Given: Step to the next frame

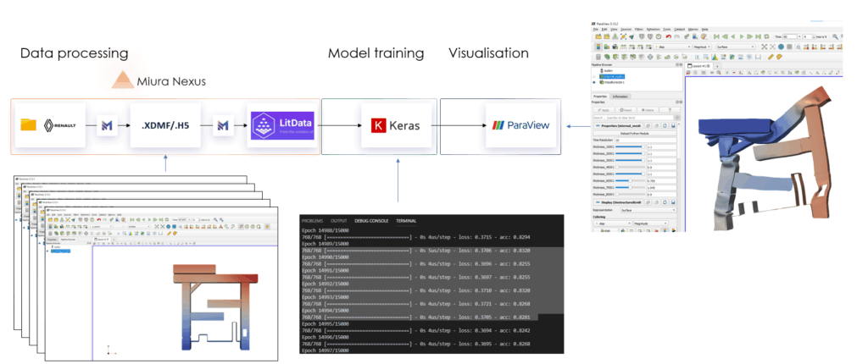Looking at the screenshot, I should [749, 36].
